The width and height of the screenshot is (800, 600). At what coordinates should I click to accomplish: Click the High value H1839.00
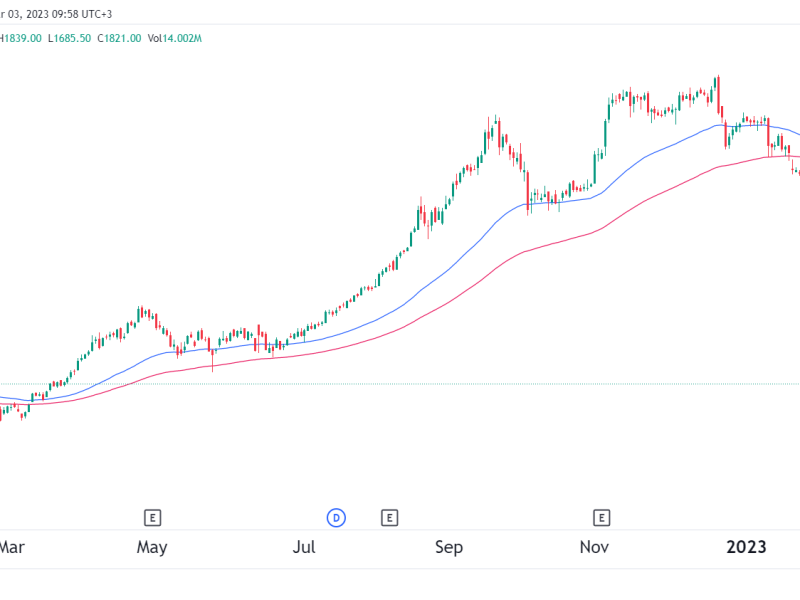tap(20, 38)
